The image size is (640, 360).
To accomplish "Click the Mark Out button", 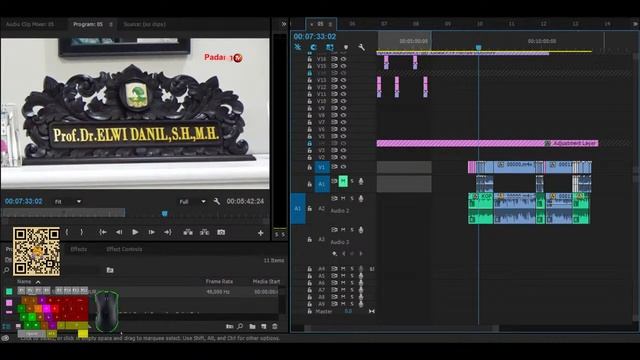I will click(x=82, y=232).
